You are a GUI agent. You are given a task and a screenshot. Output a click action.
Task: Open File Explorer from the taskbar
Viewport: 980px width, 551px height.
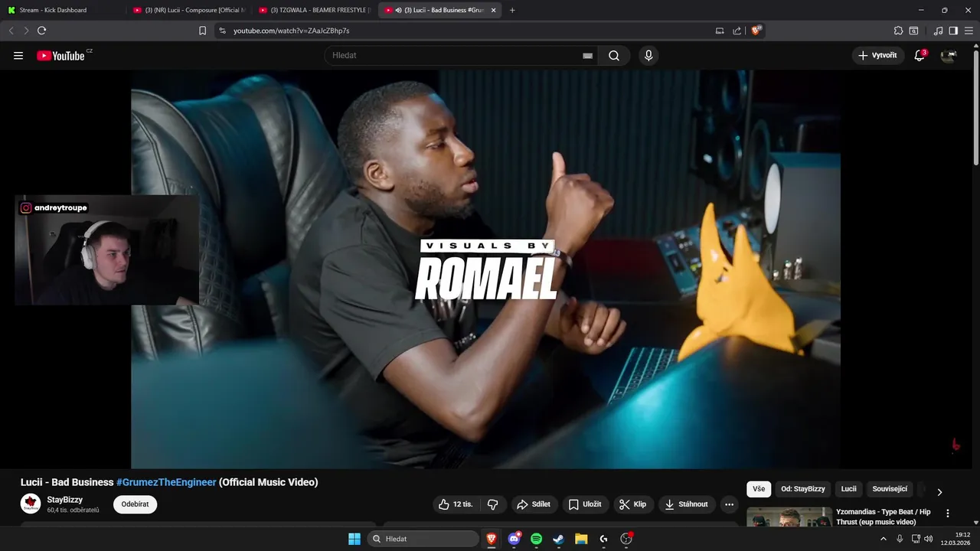pyautogui.click(x=581, y=539)
